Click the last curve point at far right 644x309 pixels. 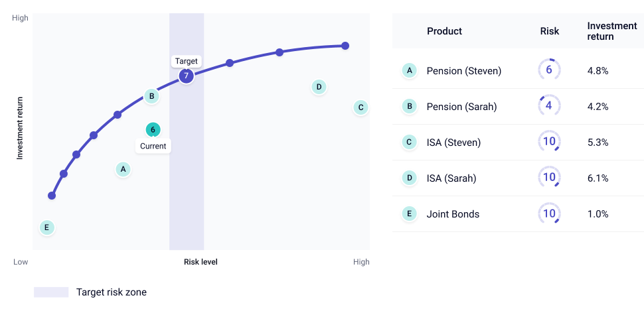[345, 46]
